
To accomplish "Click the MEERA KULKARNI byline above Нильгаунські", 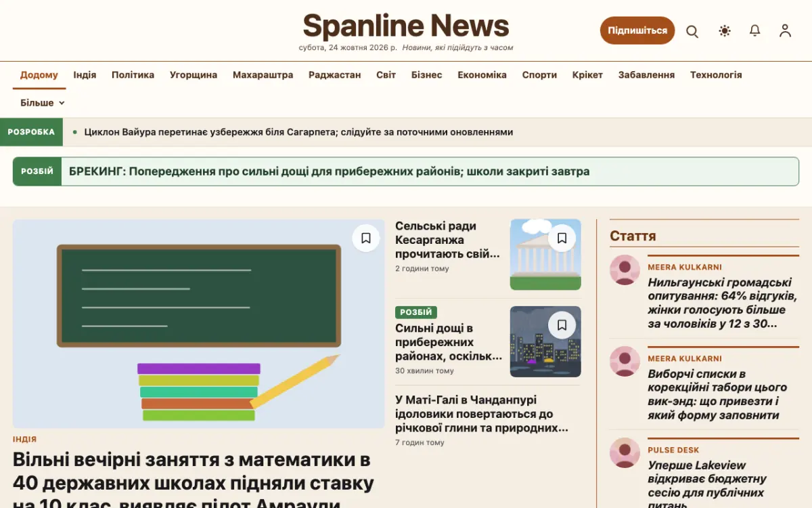I will pos(685,268).
